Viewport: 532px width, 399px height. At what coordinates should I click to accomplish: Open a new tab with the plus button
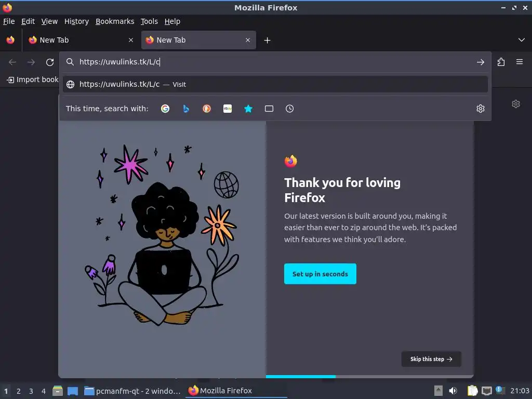point(268,41)
